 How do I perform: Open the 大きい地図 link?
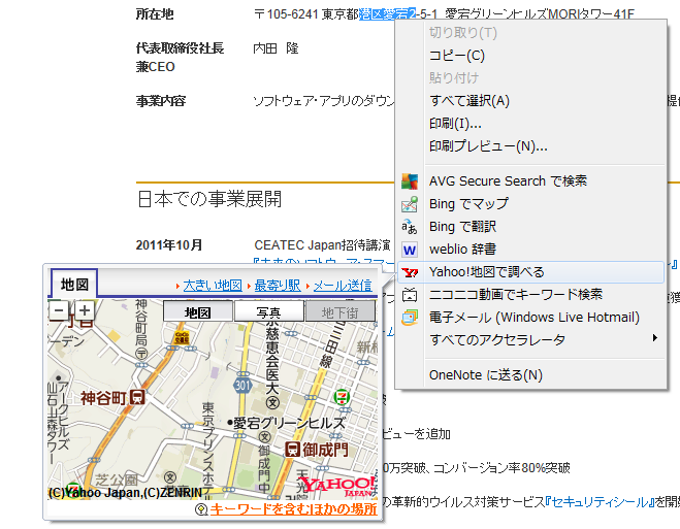(x=212, y=285)
